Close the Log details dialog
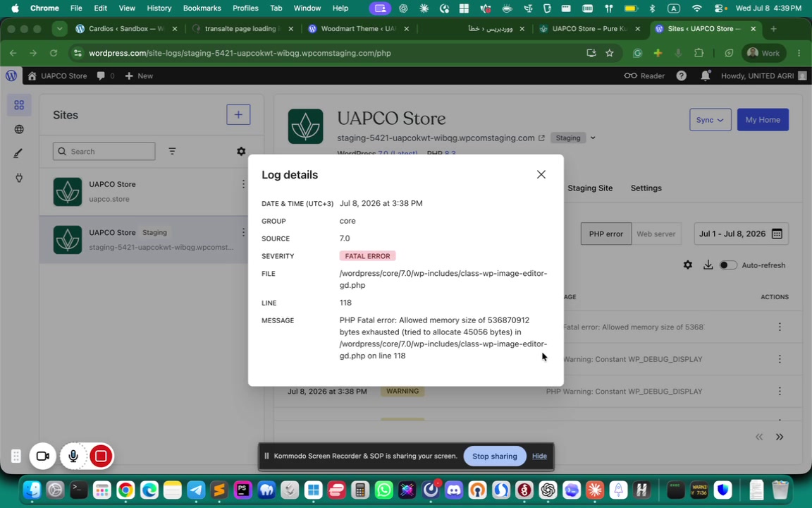Image resolution: width=812 pixels, height=508 pixels. 541,175
